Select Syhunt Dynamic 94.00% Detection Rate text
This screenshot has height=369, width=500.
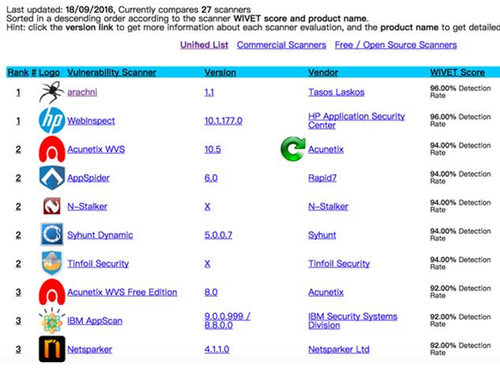tap(460, 235)
